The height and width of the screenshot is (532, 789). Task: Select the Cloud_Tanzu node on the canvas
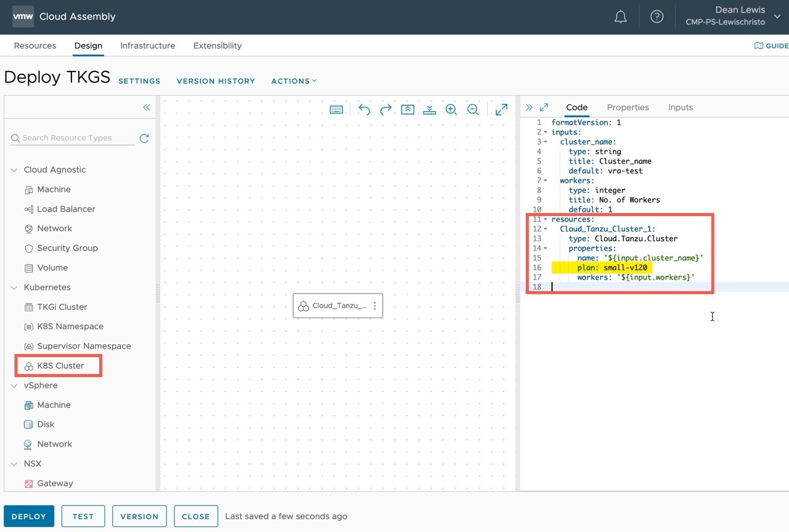[x=338, y=306]
